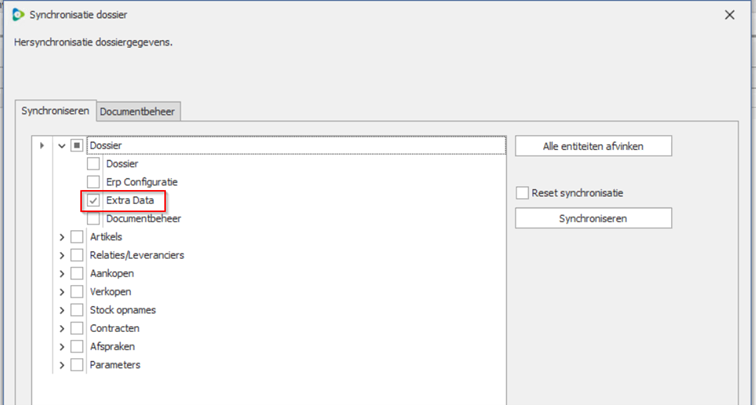Expand the Relaties/Leveranciers node

click(x=62, y=255)
